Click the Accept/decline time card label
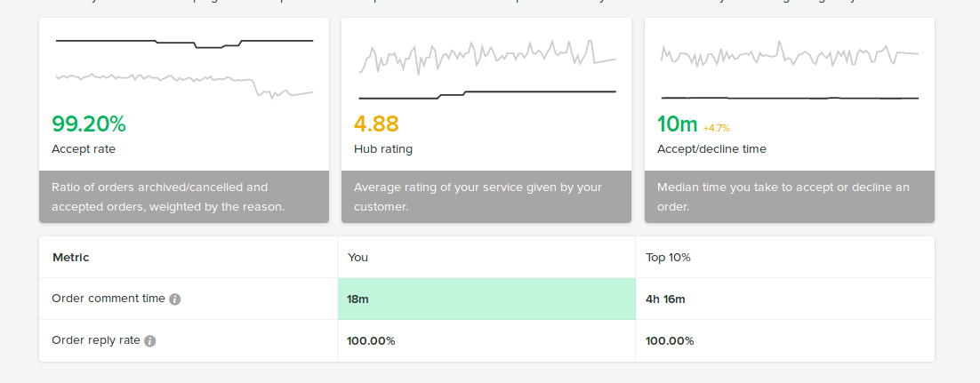This screenshot has height=383, width=980. [711, 149]
